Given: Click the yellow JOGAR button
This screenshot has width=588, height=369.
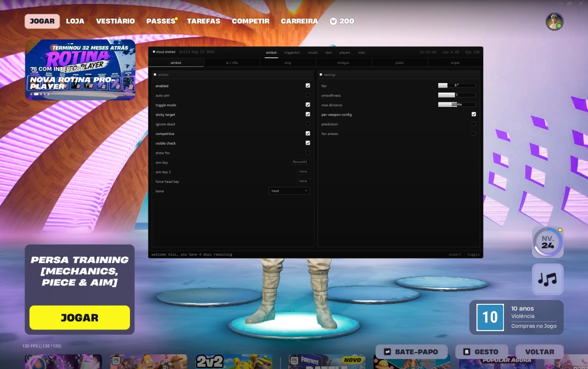Looking at the screenshot, I should click(x=79, y=318).
